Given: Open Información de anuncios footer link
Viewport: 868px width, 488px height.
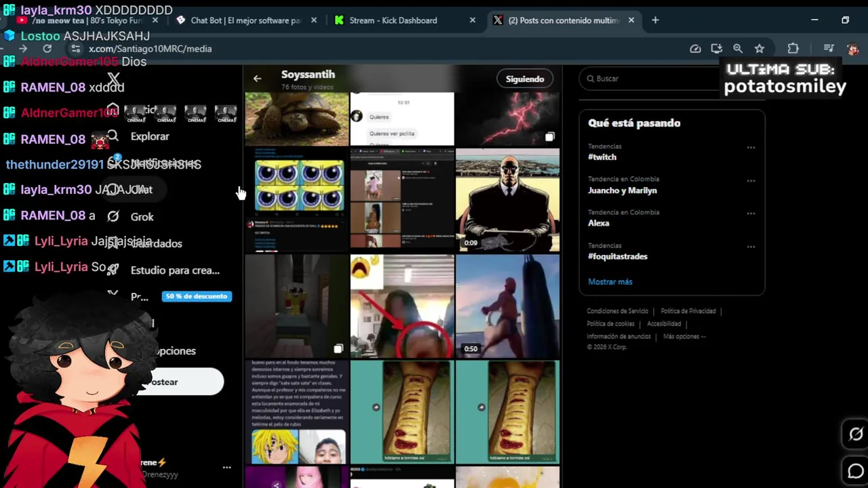Looking at the screenshot, I should (618, 337).
